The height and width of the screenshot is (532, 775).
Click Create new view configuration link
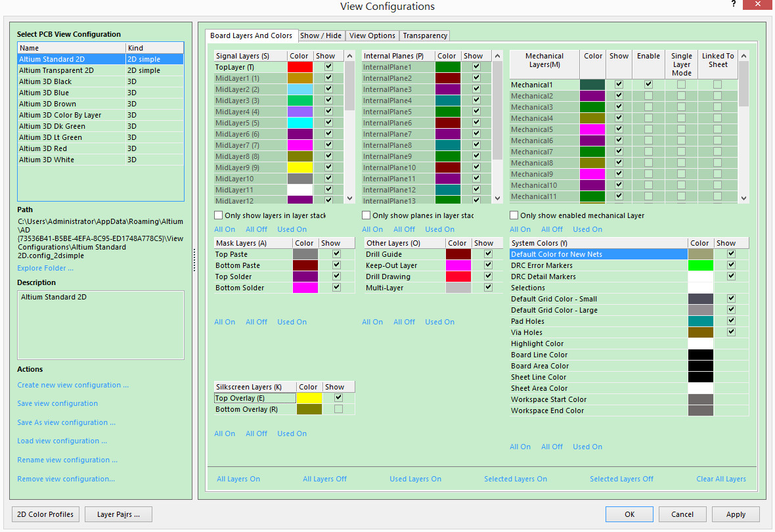(x=73, y=385)
